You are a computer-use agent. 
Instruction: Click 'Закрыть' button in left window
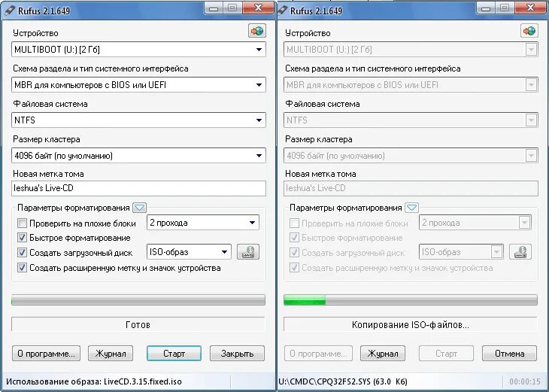pyautogui.click(x=237, y=353)
